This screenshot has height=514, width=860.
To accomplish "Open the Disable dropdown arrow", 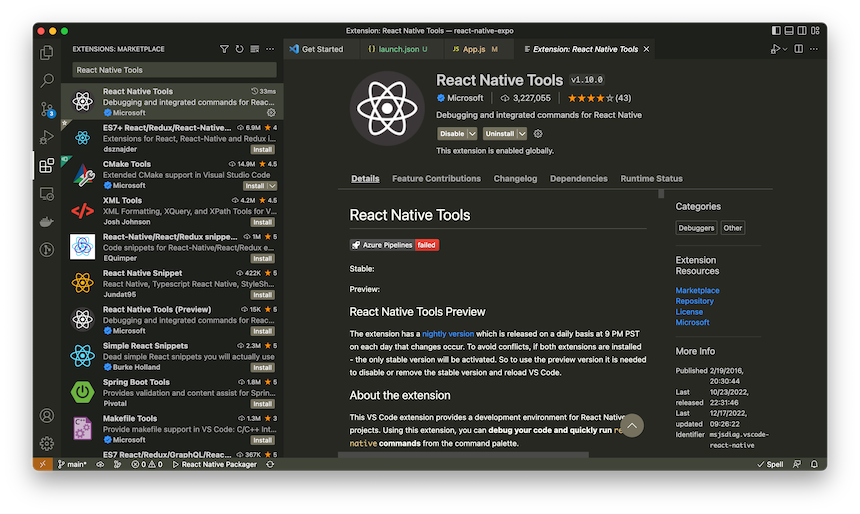I will point(472,133).
